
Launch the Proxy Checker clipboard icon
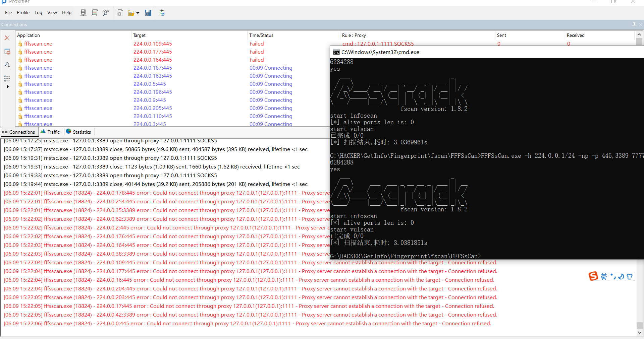[162, 13]
